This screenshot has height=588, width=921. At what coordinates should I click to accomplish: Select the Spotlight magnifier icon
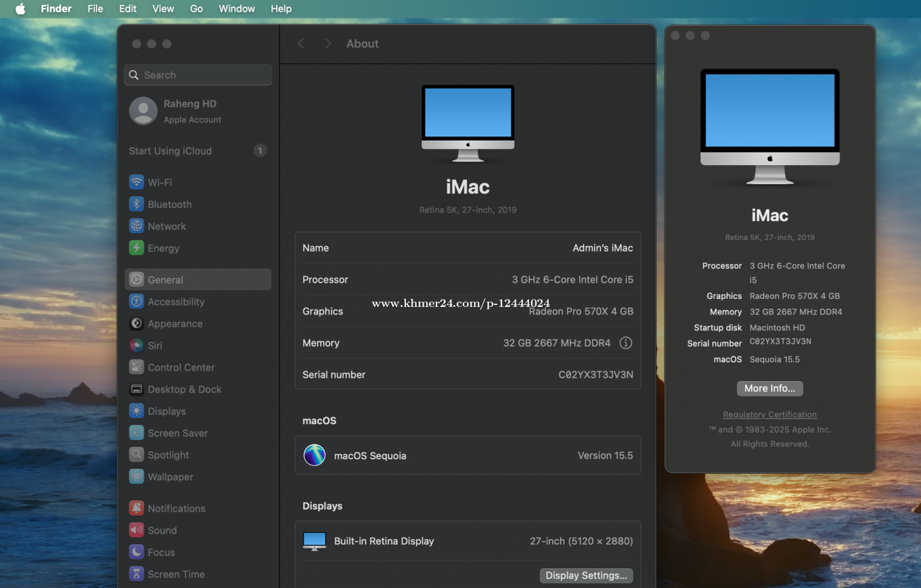(x=136, y=455)
